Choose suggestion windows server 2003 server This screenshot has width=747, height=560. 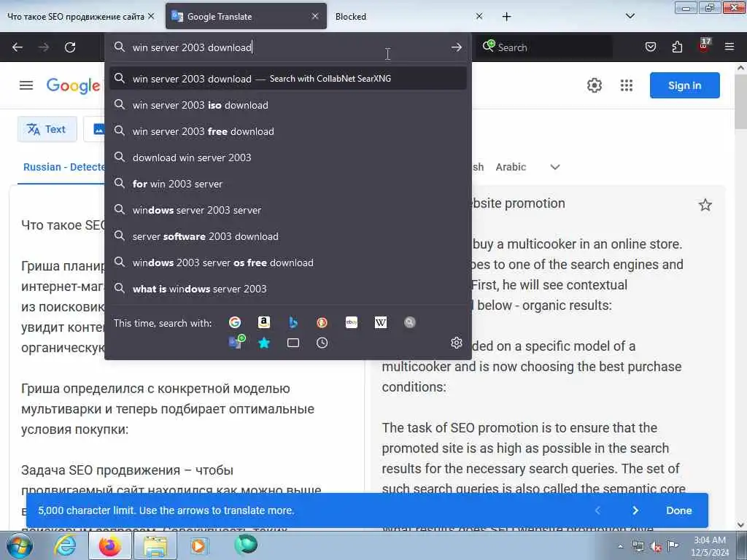[x=287, y=210]
